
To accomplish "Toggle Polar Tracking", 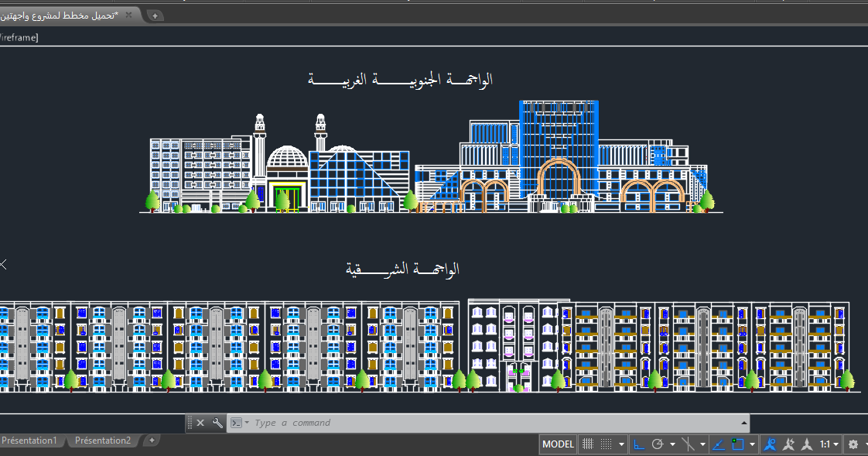I will tap(658, 444).
